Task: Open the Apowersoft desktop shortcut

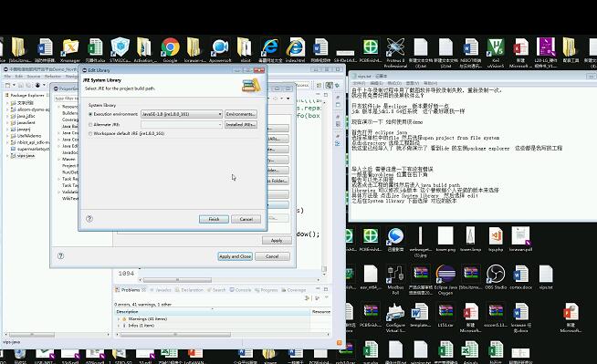Action: click(220, 49)
